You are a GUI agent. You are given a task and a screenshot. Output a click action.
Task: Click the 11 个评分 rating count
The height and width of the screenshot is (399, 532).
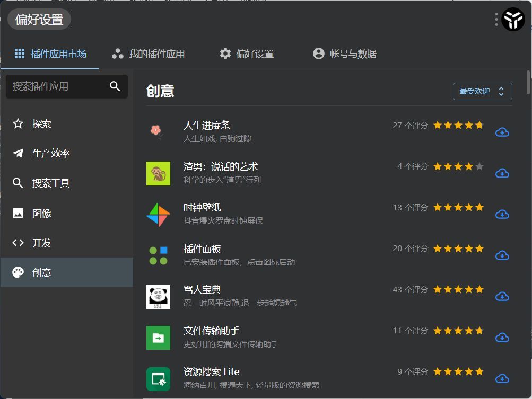[410, 331]
